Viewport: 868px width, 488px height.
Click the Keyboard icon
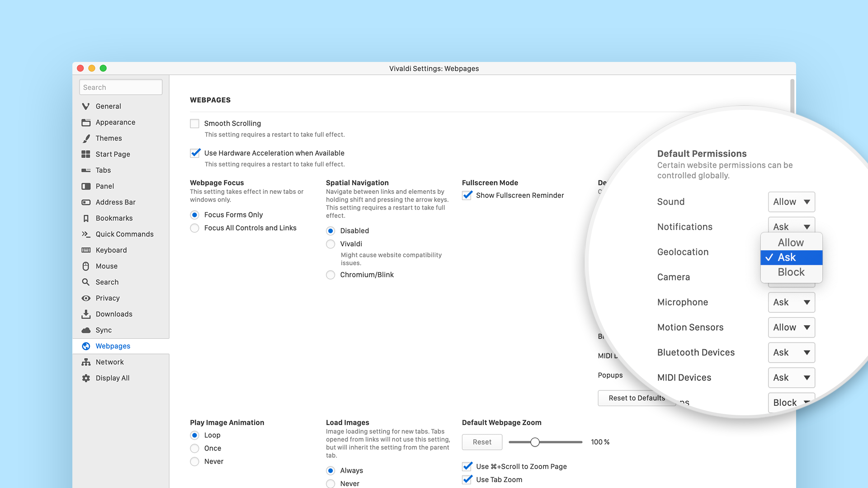tap(86, 250)
